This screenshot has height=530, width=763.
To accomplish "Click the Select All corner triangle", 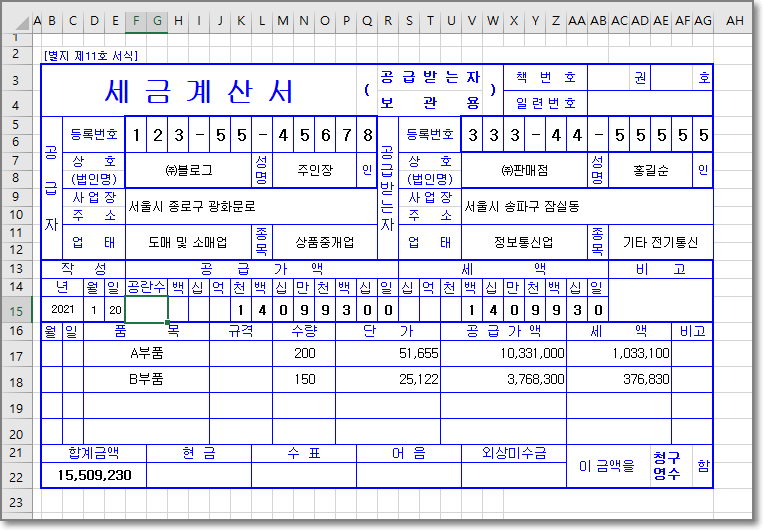I will click(22, 22).
